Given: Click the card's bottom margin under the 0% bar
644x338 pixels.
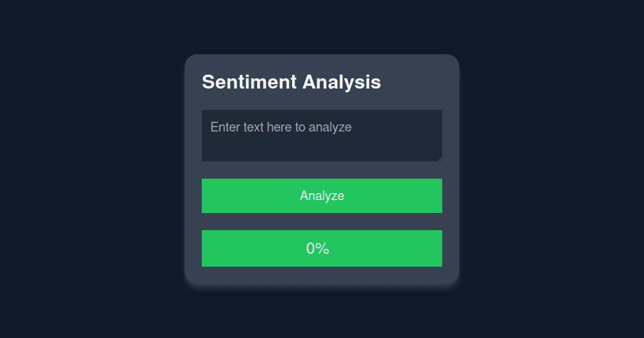Looking at the screenshot, I should click(x=322, y=275).
